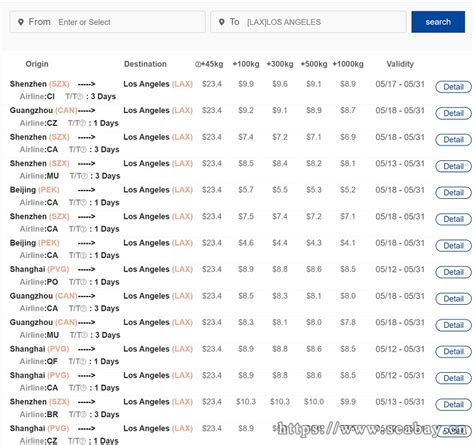
Task: Click the $7.8 price cell
Action: (348, 322)
